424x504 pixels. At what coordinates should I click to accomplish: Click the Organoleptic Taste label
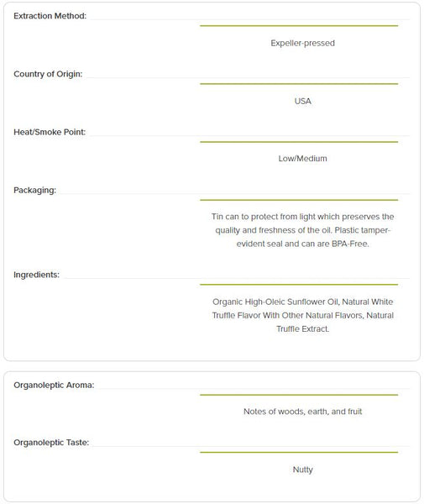[51, 443]
